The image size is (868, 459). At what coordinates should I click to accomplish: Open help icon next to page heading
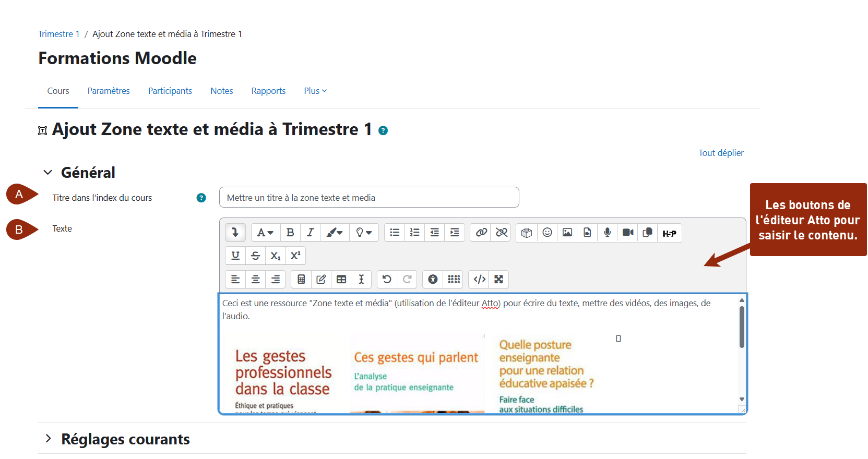coord(383,130)
